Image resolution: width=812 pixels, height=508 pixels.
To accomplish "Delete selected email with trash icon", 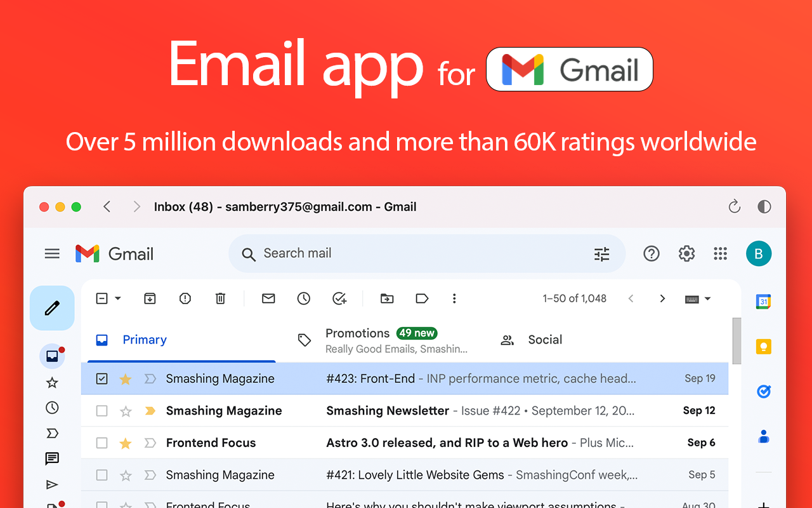I will [220, 298].
